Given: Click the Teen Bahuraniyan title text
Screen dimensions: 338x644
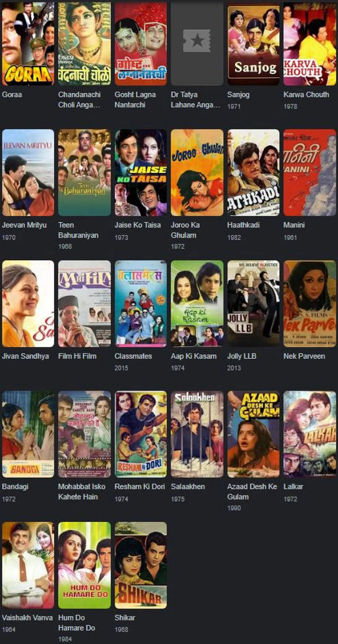Looking at the screenshot, I should click(x=78, y=230).
